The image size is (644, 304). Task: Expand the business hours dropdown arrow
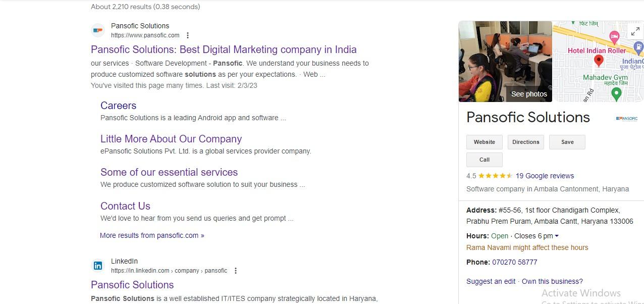[x=557, y=236]
